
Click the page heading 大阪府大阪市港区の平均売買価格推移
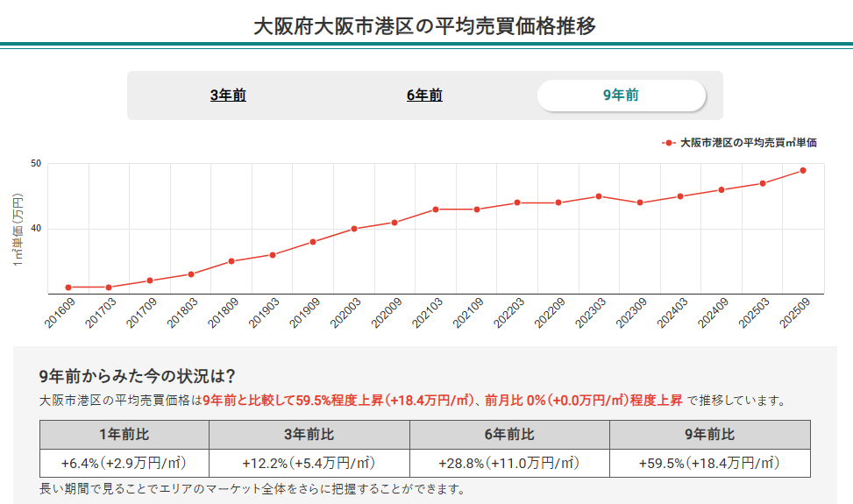[424, 25]
